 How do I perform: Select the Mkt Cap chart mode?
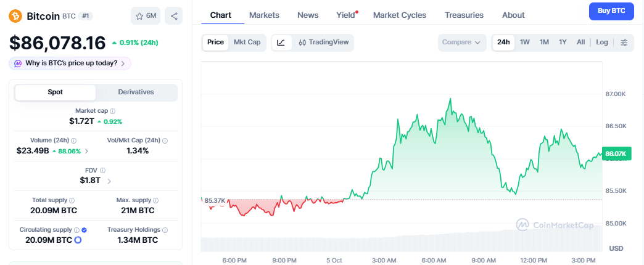[x=247, y=43]
